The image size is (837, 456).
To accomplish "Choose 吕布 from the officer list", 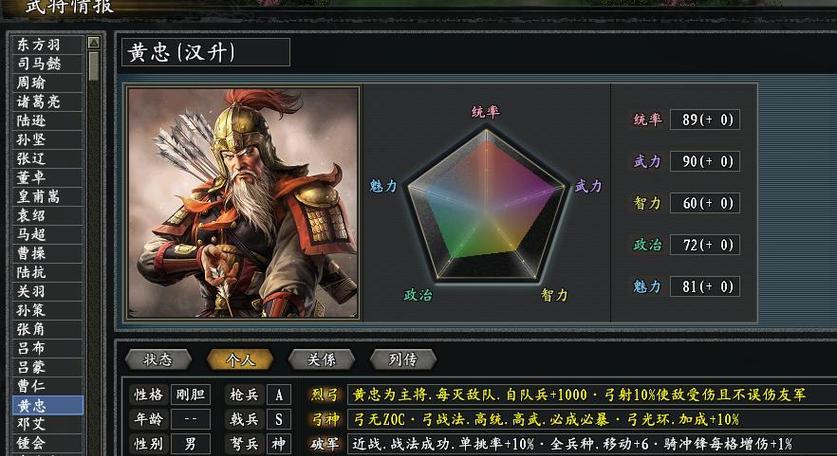I will point(48,348).
